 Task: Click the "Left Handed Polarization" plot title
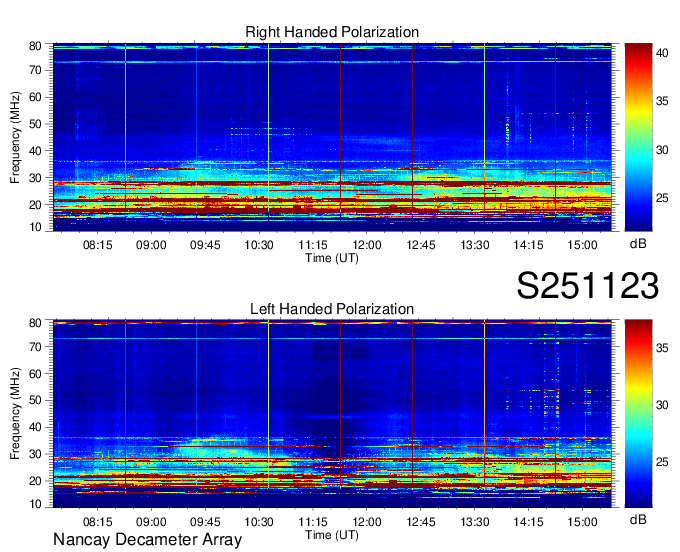coord(332,309)
